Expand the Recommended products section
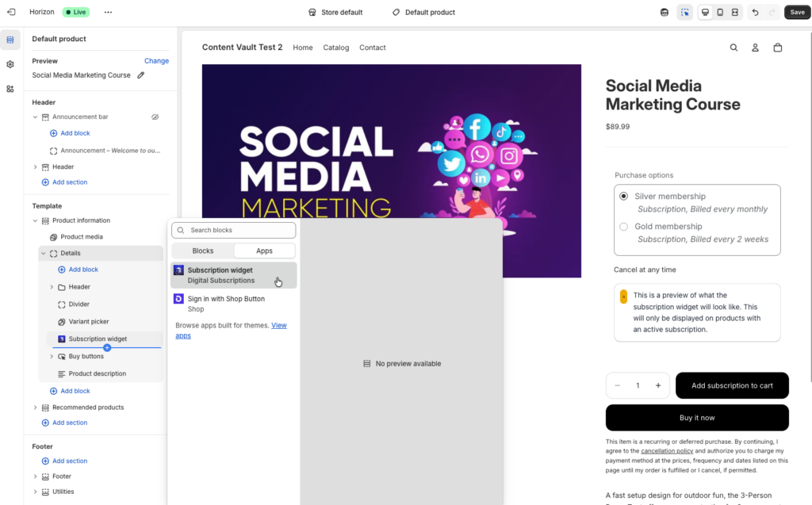Screen dimensions: 812x505 [35, 407]
